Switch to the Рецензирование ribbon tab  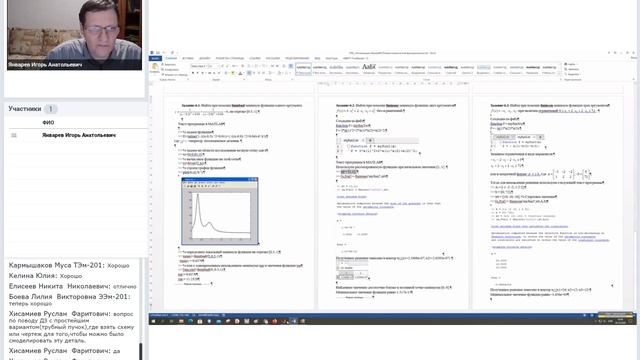point(297,58)
